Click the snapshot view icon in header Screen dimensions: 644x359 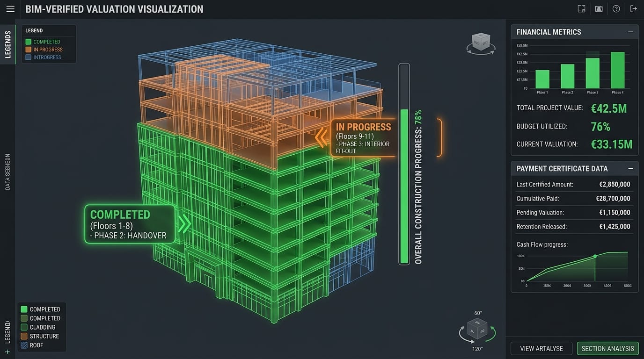pos(599,9)
